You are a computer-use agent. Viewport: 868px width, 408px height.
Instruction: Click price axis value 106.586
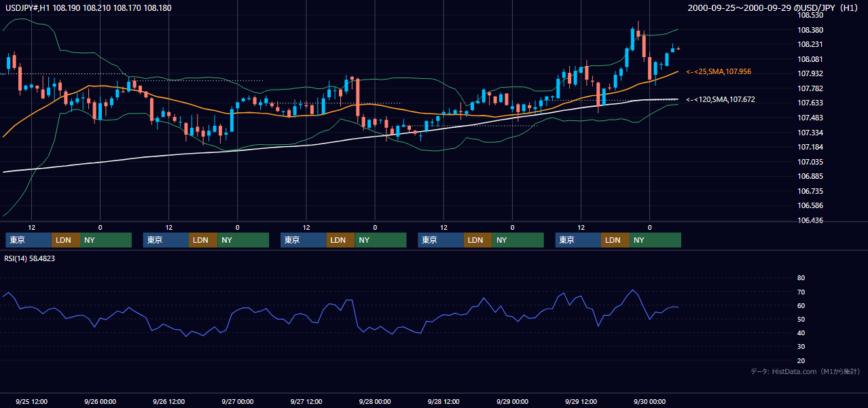pyautogui.click(x=812, y=205)
